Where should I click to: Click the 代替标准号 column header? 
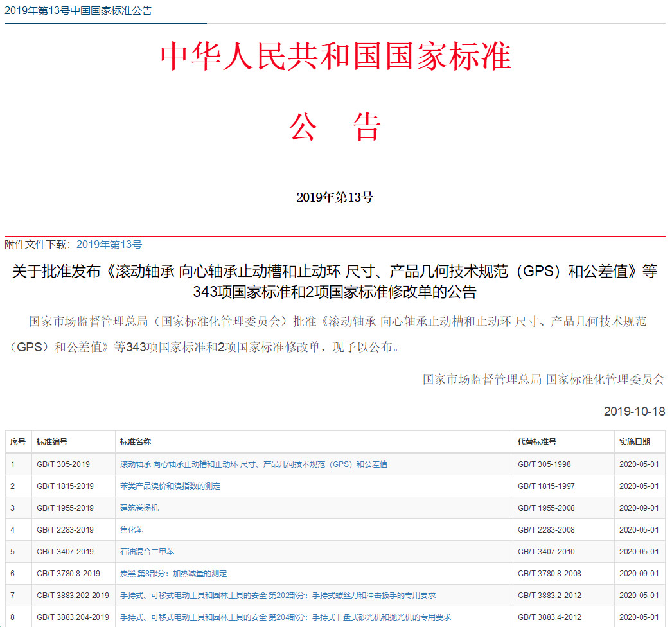click(x=537, y=442)
